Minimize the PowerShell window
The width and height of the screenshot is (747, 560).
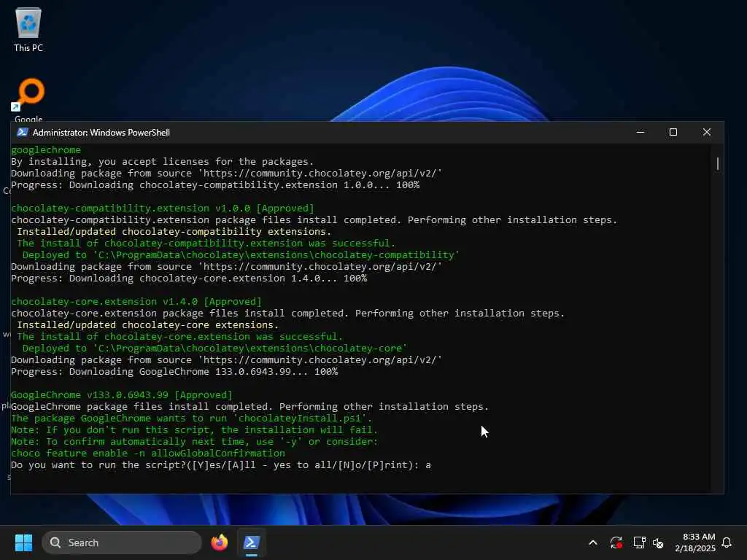640,133
